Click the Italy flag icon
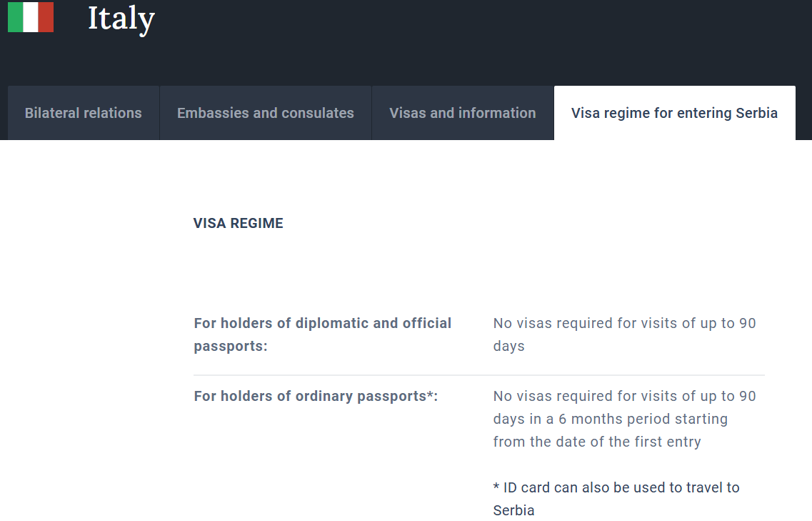The height and width of the screenshot is (521, 812). pos(31,17)
